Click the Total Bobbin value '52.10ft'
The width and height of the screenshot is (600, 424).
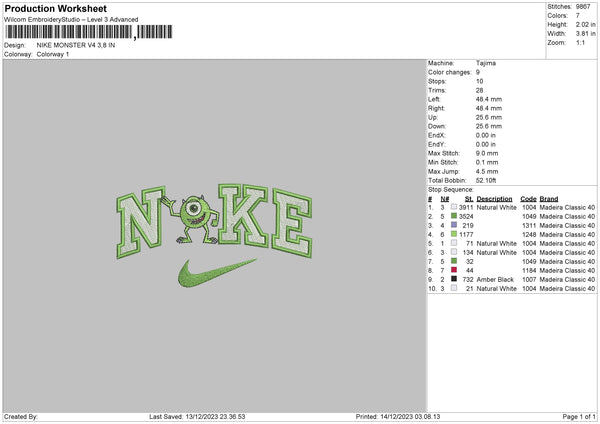486,180
